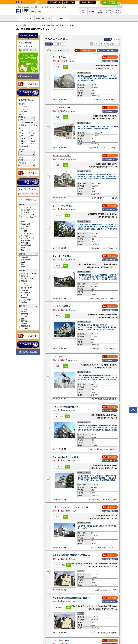This screenshot has width=138, height=644.
Task: Click the フリーワード text input
Action: coord(28,194)
